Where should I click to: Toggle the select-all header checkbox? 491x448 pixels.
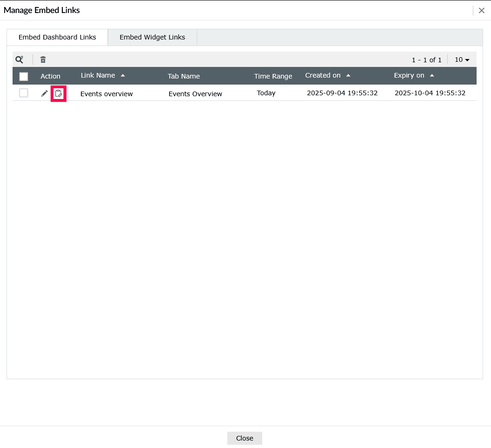pos(24,76)
